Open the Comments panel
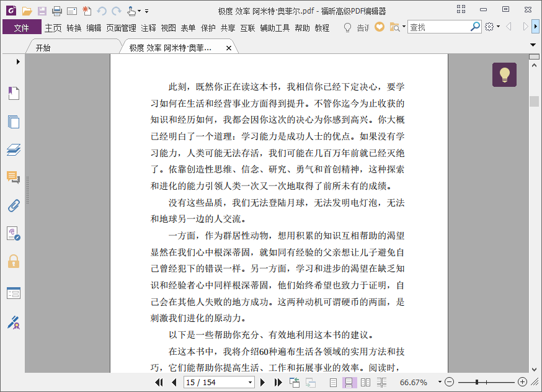Image resolution: width=542 pixels, height=392 pixels. click(x=14, y=177)
